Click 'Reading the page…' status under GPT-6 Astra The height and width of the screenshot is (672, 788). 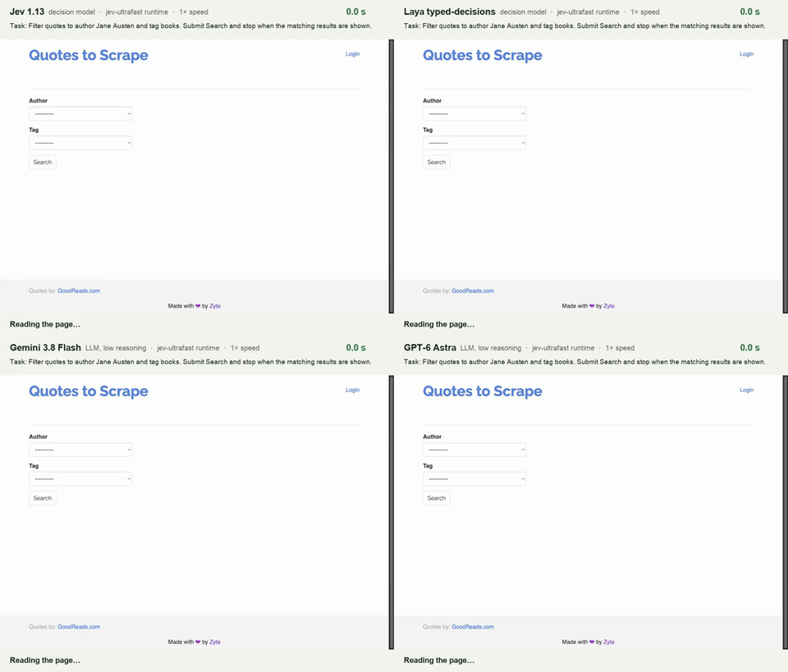click(439, 661)
